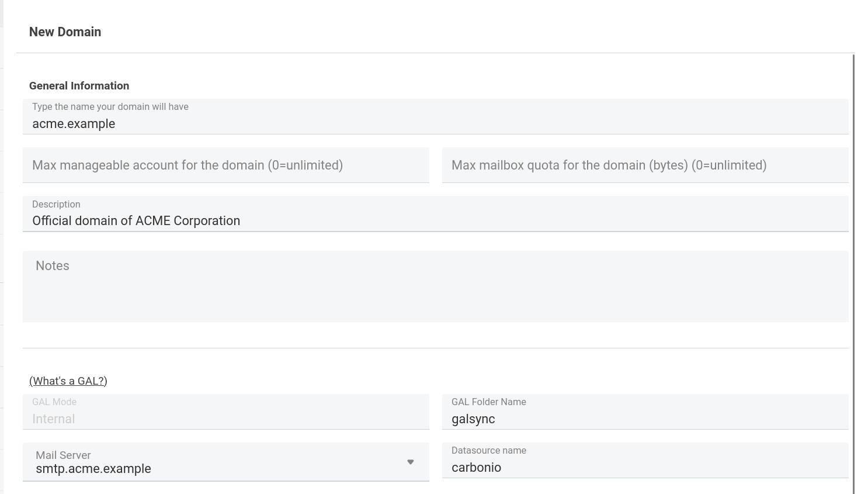Click into the Notes text area
The width and height of the screenshot is (868, 494).
point(435,286)
